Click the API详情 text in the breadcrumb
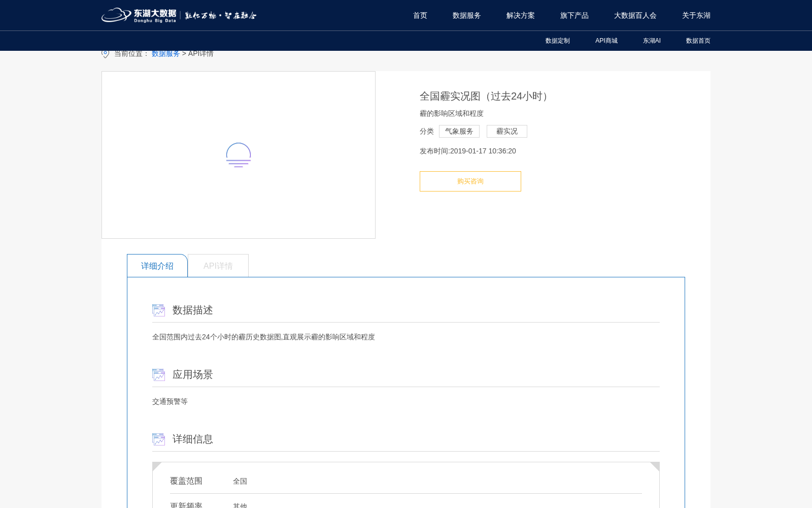The width and height of the screenshot is (812, 508). 201,53
